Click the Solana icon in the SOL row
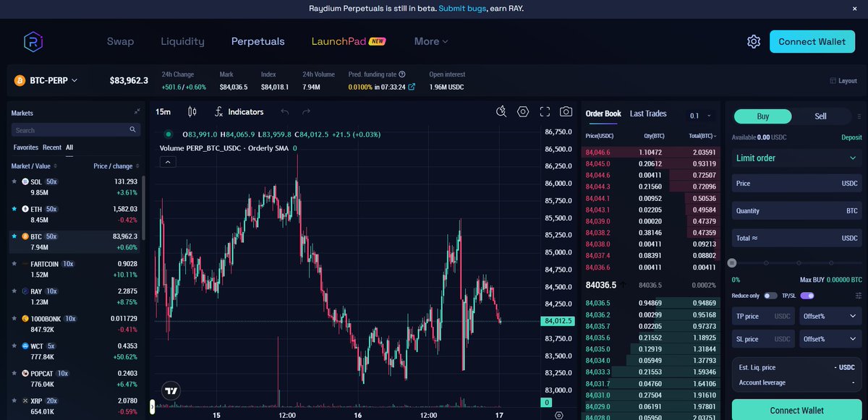 (x=25, y=181)
